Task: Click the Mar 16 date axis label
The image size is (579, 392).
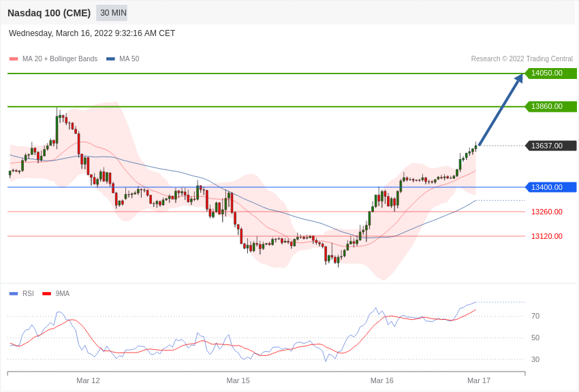Action: (381, 380)
